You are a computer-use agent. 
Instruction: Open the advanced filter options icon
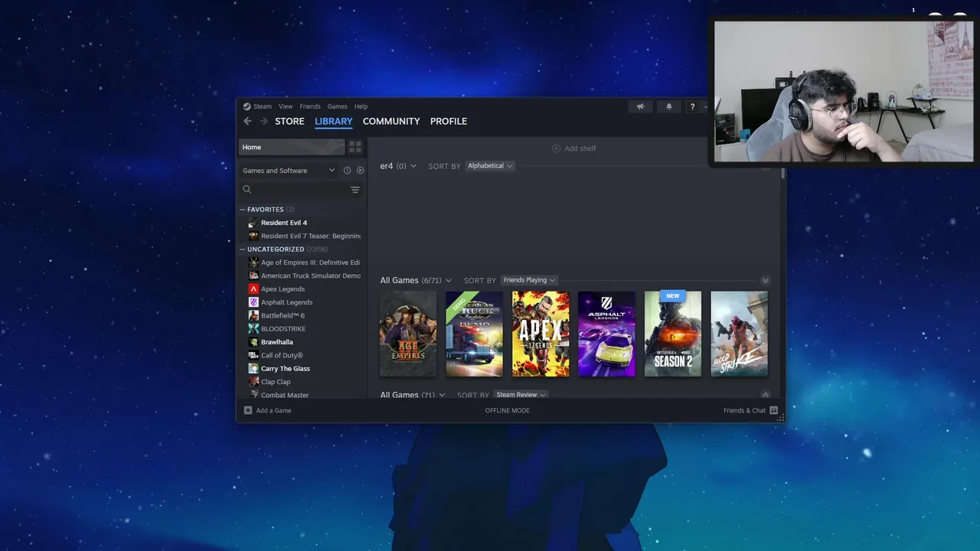click(x=355, y=190)
